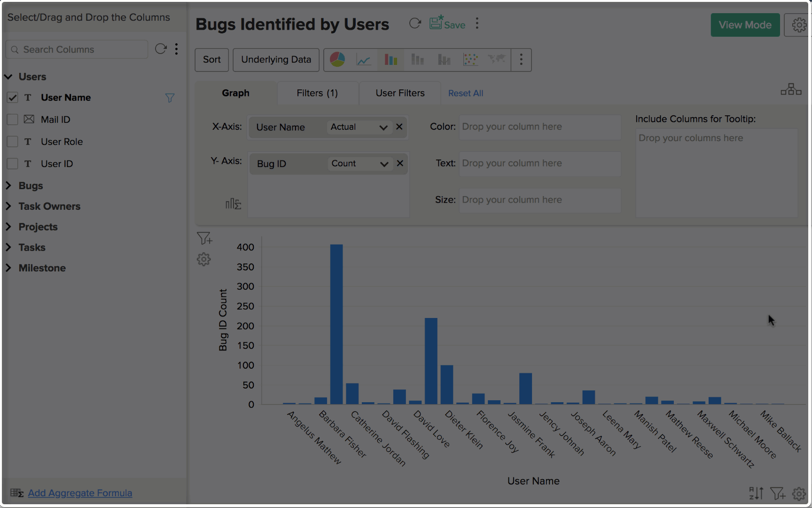This screenshot has width=812, height=508.
Task: Refresh the report using the reload icon
Action: pyautogui.click(x=415, y=23)
